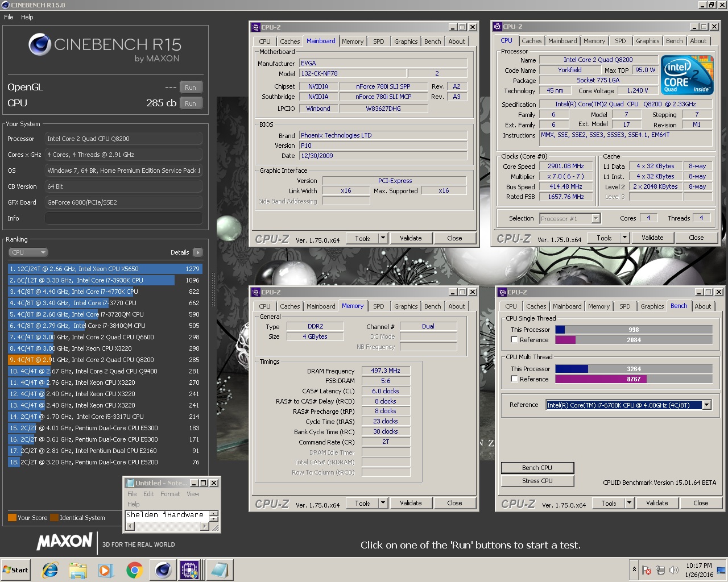Image resolution: width=728 pixels, height=582 pixels.
Task: Switch to About tab in Bench window
Action: (703, 306)
